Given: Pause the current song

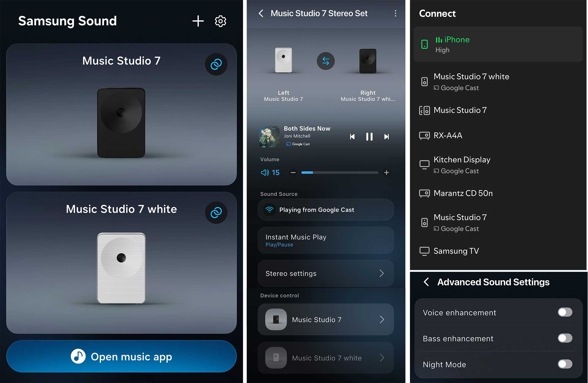Looking at the screenshot, I should (x=369, y=137).
